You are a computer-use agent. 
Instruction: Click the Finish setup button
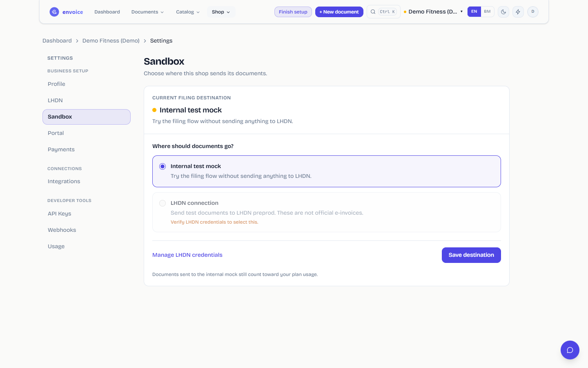click(293, 12)
